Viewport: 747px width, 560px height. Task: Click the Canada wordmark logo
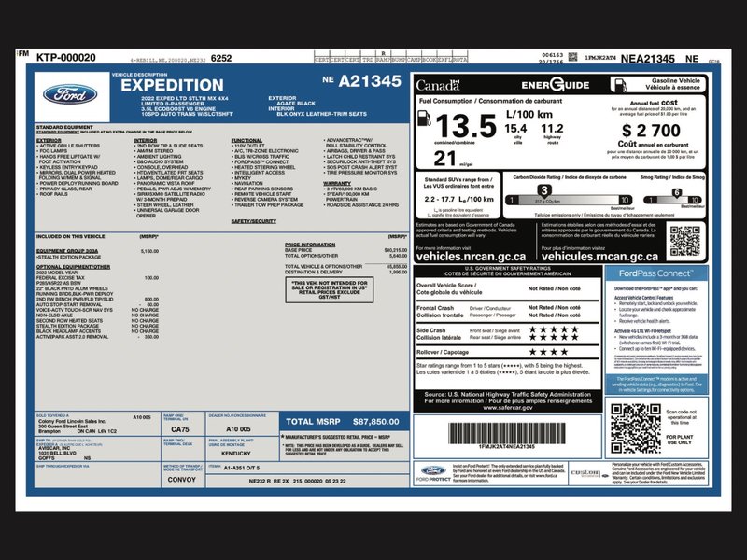tap(438, 86)
